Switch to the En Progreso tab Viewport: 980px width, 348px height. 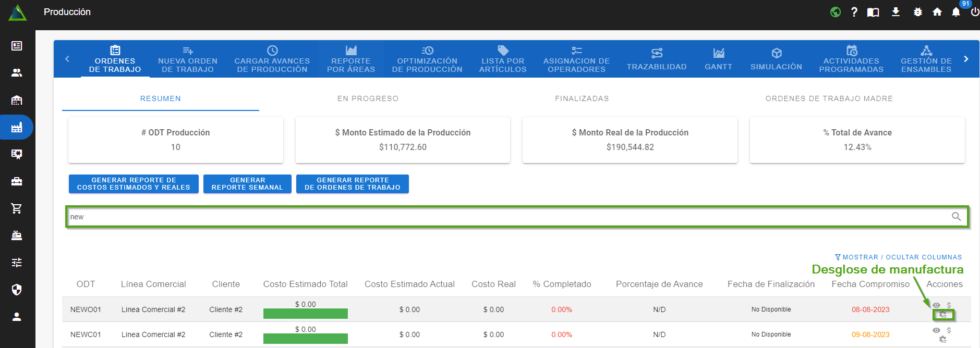tap(368, 98)
